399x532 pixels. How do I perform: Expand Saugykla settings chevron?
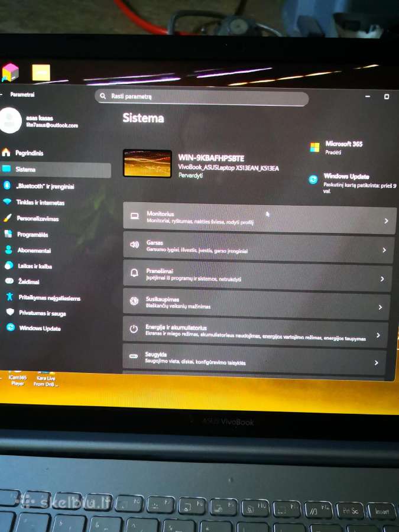click(376, 363)
